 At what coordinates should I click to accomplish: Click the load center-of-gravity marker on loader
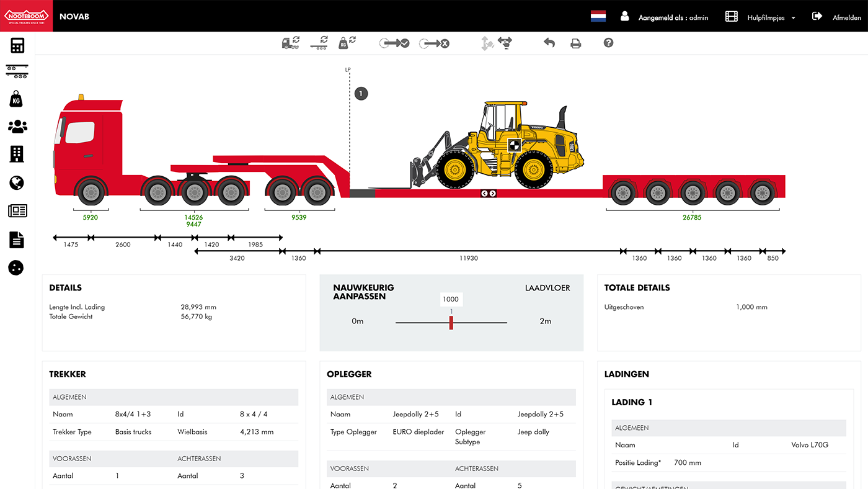[x=514, y=146]
